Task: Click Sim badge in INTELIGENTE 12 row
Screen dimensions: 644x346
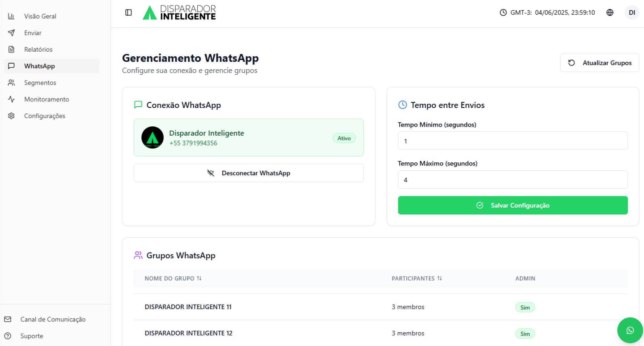Action: pos(525,334)
